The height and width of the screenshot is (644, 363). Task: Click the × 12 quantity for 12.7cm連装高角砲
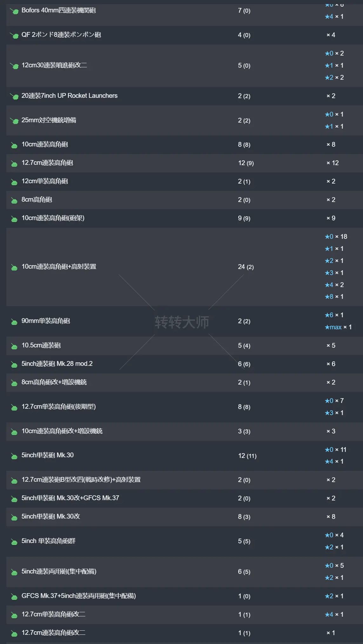point(333,163)
